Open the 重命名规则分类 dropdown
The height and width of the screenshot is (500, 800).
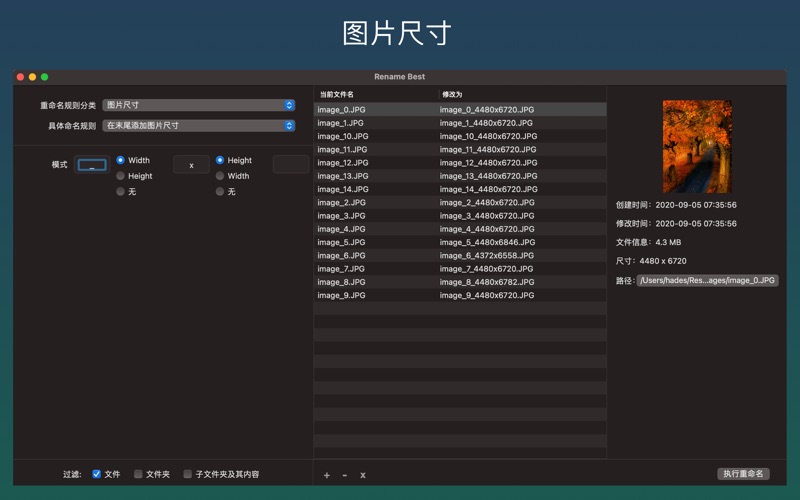point(199,105)
